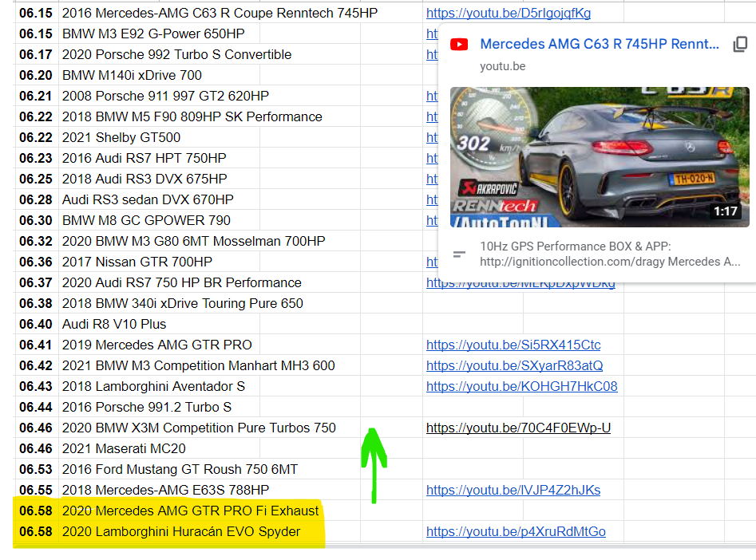Click youtu.be domain text in preview card
The width and height of the screenshot is (756, 560).
tap(502, 66)
